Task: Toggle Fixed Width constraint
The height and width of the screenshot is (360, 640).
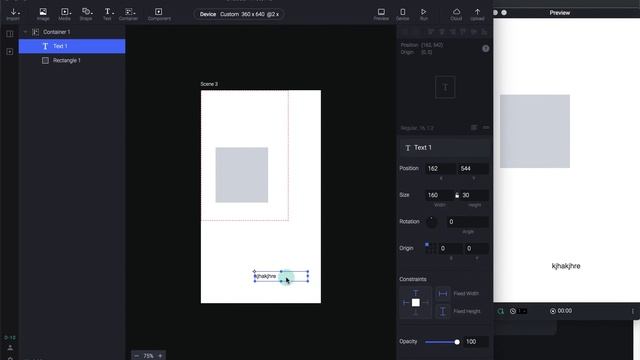Action: pos(442,293)
